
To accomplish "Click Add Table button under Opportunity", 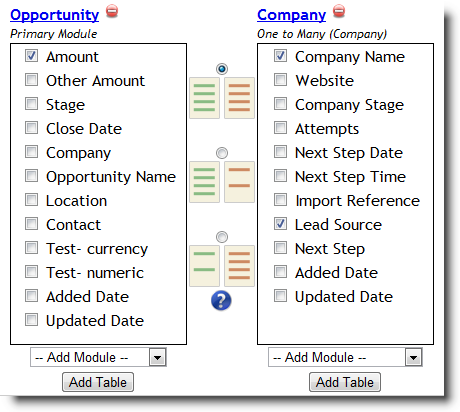I will (98, 382).
